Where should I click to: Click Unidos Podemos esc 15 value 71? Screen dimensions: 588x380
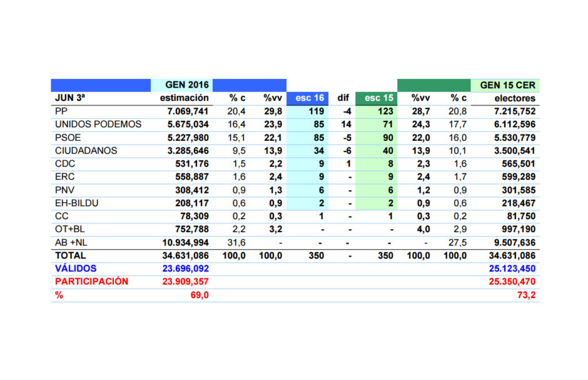(x=388, y=125)
